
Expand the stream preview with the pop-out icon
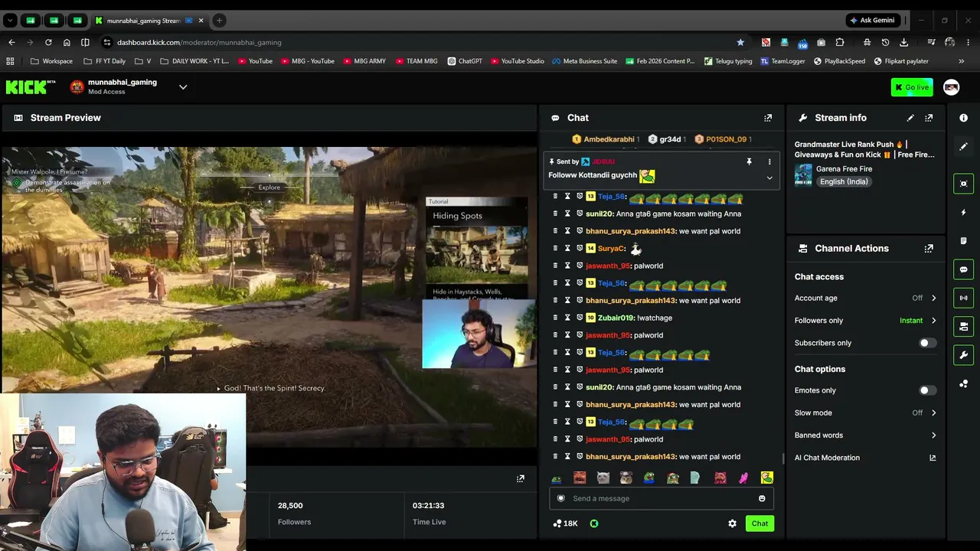pyautogui.click(x=521, y=479)
